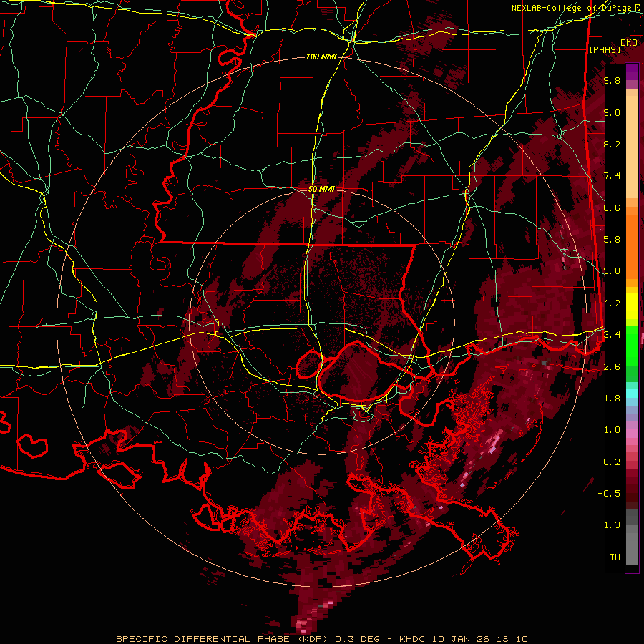The width and height of the screenshot is (644, 644).
Task: Click the 2.6 scale value
Action: click(612, 367)
